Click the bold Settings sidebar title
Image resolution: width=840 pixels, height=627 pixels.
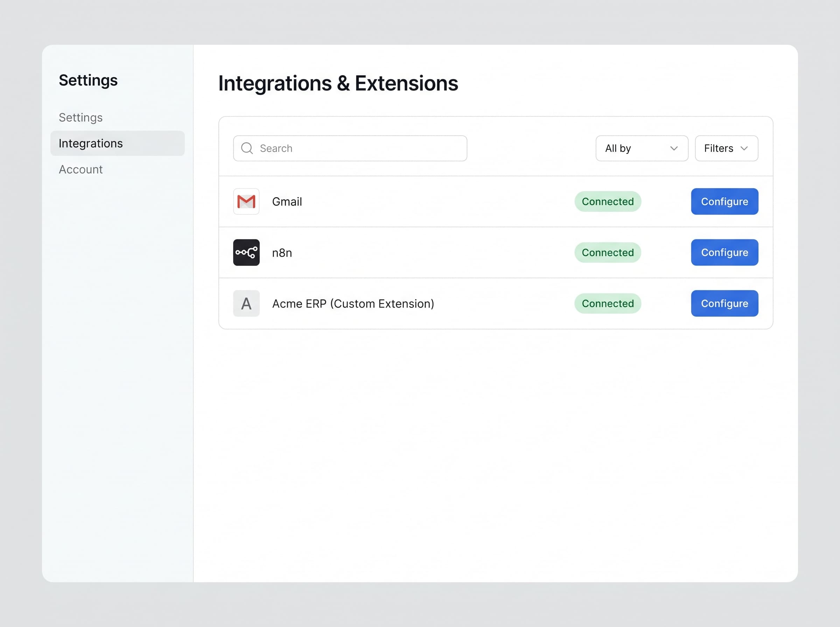pos(88,80)
